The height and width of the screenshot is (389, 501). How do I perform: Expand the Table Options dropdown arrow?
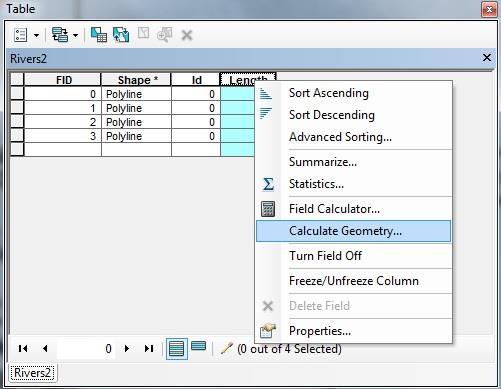pyautogui.click(x=36, y=35)
